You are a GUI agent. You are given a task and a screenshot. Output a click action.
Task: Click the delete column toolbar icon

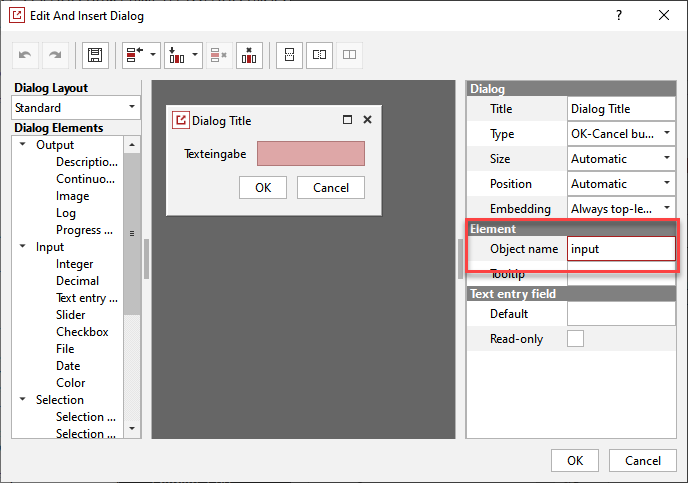[249, 55]
